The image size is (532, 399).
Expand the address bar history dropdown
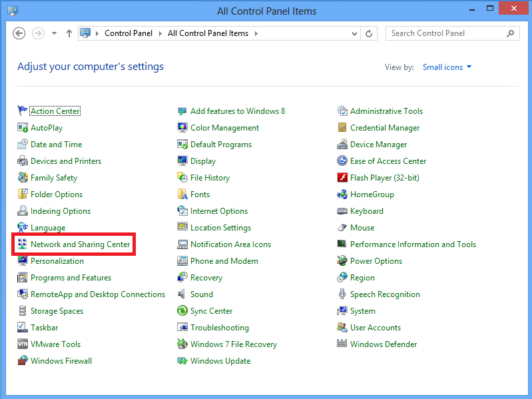pyautogui.click(x=354, y=33)
